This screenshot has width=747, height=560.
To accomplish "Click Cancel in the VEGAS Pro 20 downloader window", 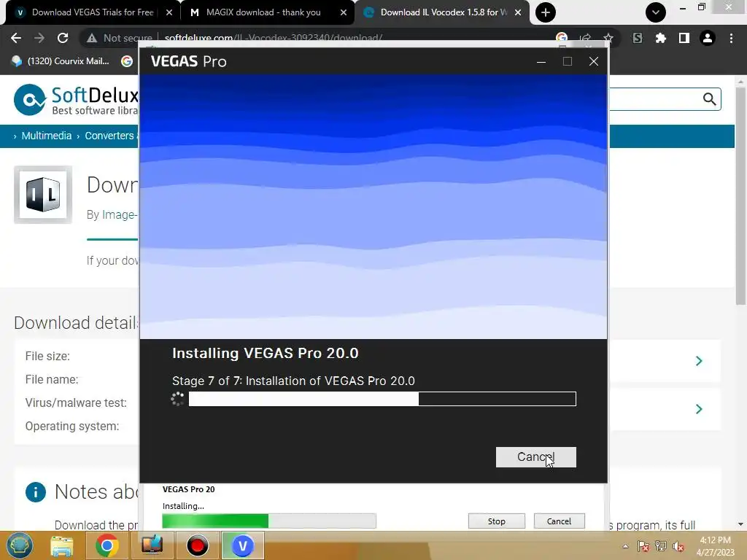I will click(559, 521).
